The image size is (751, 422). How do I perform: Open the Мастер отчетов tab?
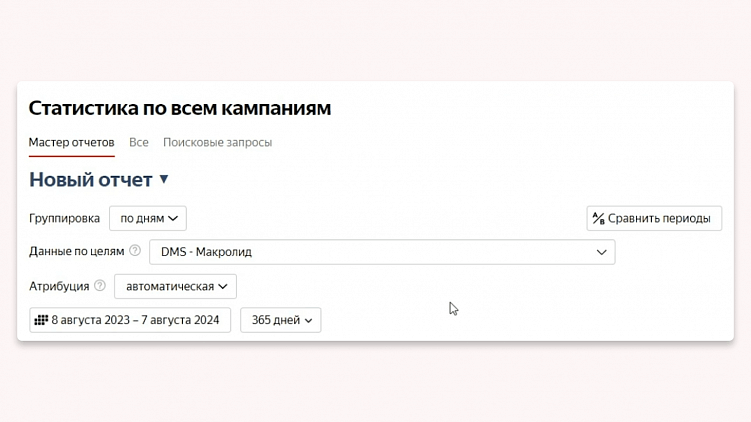coord(71,142)
